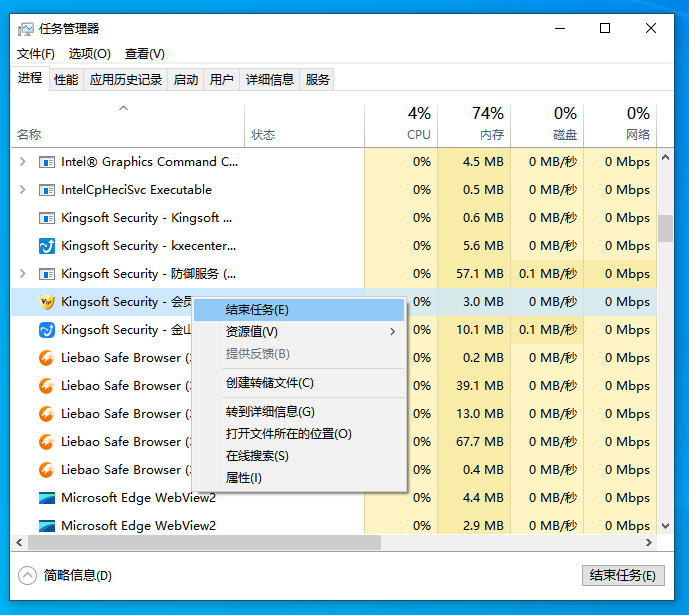The height and width of the screenshot is (615, 689).
Task: Click the horizontal scrollbar thumb
Action: point(204,543)
